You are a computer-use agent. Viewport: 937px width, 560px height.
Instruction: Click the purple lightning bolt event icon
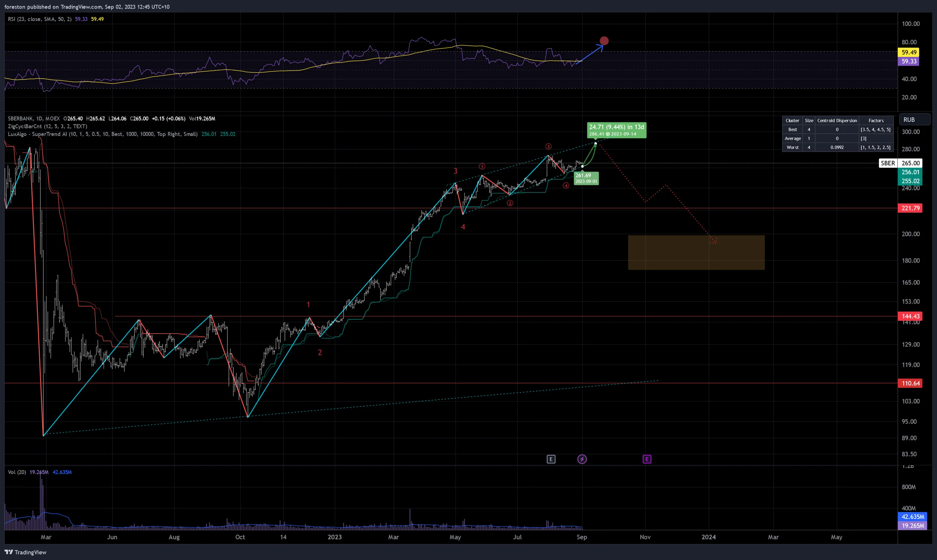(x=582, y=459)
